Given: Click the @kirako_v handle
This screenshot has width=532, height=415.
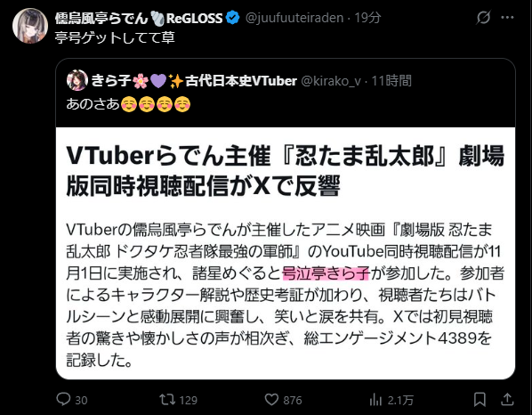Looking at the screenshot, I should coord(331,81).
